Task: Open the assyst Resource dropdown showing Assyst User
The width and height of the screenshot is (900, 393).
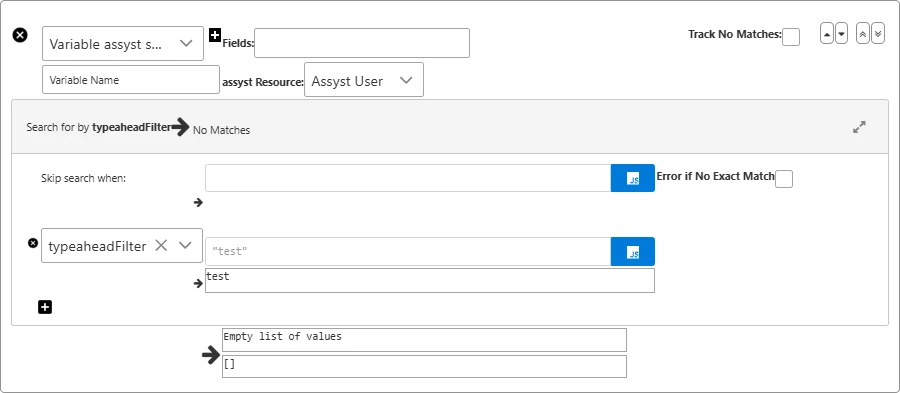Action: [x=364, y=80]
